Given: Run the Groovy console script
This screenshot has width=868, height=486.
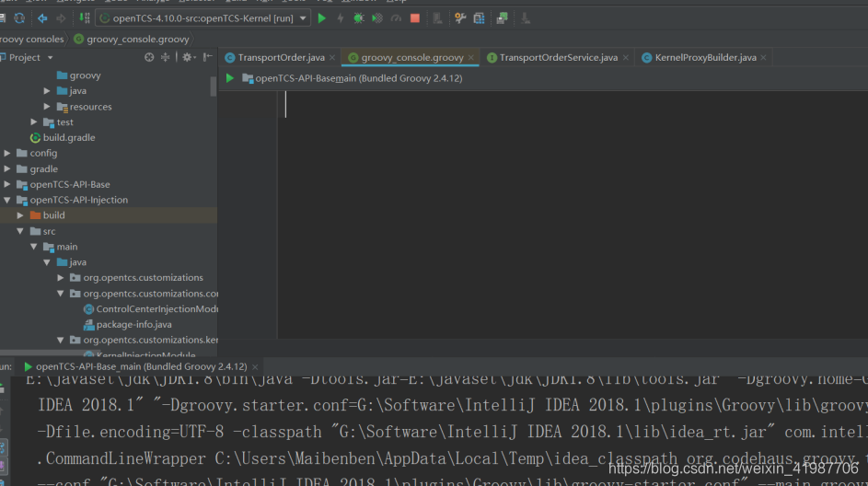Looking at the screenshot, I should point(230,78).
